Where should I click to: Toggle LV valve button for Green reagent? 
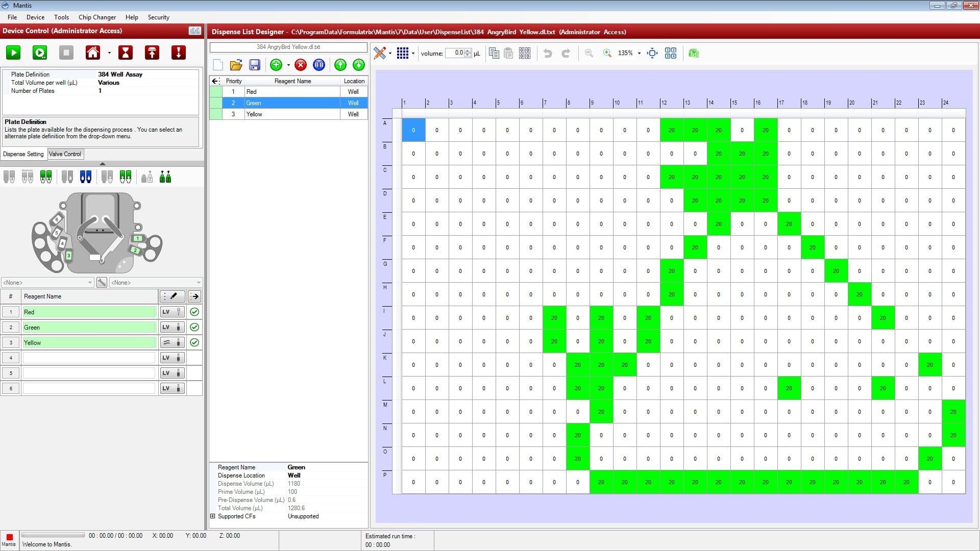click(171, 327)
